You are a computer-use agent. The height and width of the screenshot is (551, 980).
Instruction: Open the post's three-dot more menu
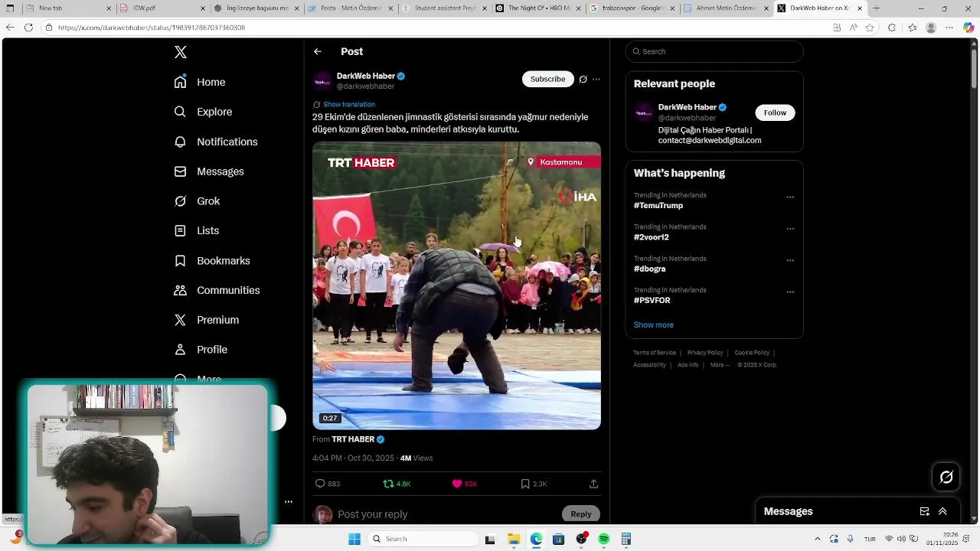click(x=596, y=79)
